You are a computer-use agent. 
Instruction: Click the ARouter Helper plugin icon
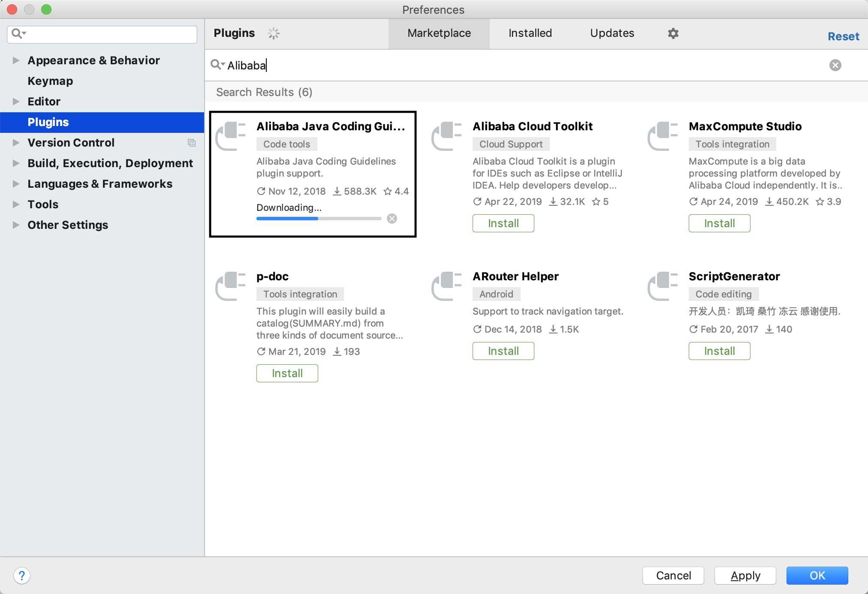[x=447, y=286]
